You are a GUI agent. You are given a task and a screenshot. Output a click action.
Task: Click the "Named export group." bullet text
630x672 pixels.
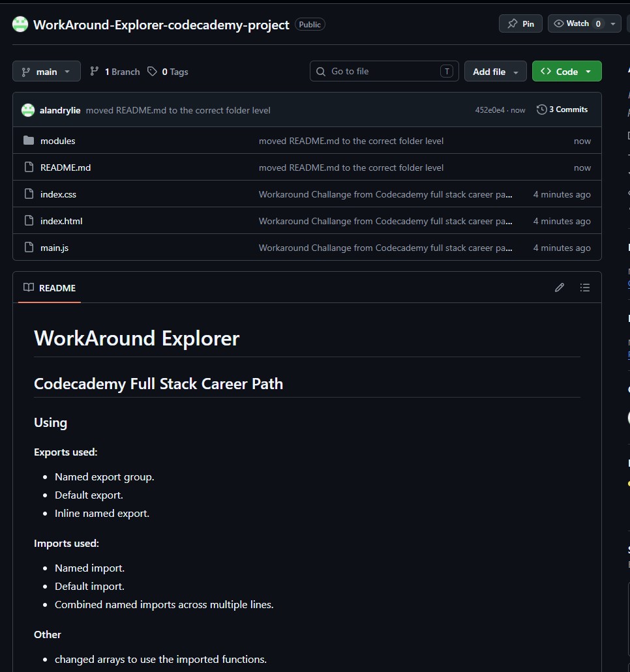click(x=104, y=477)
